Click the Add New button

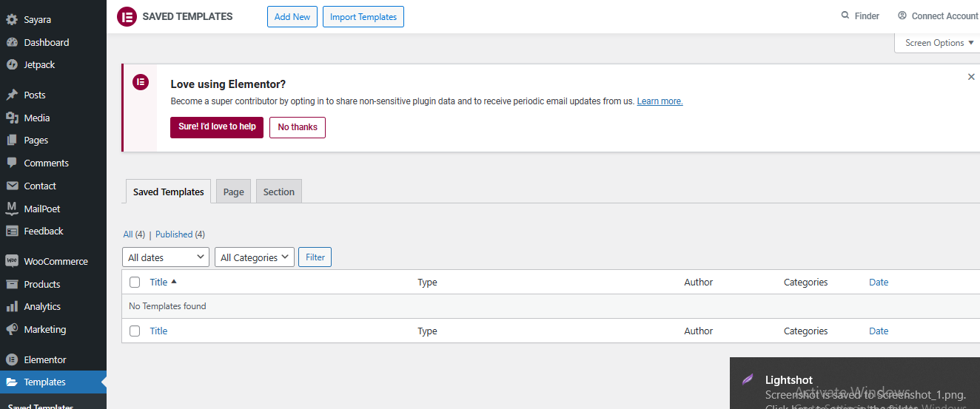click(292, 16)
